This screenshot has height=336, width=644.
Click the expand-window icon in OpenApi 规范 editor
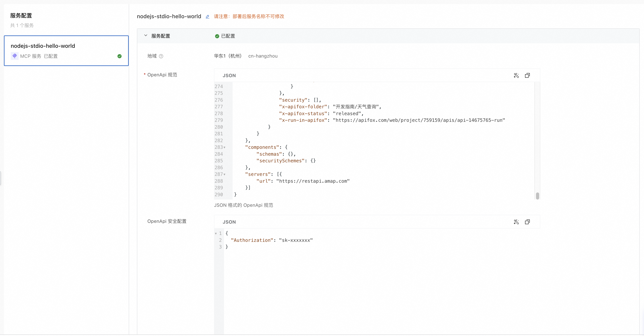click(527, 75)
